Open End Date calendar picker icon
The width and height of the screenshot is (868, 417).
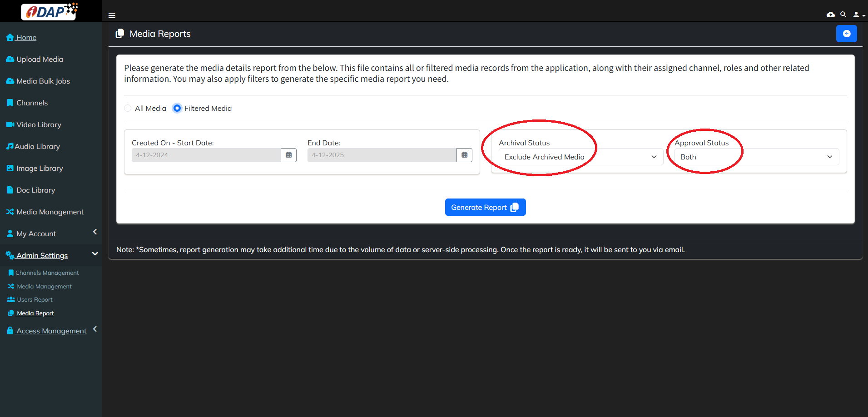click(464, 155)
